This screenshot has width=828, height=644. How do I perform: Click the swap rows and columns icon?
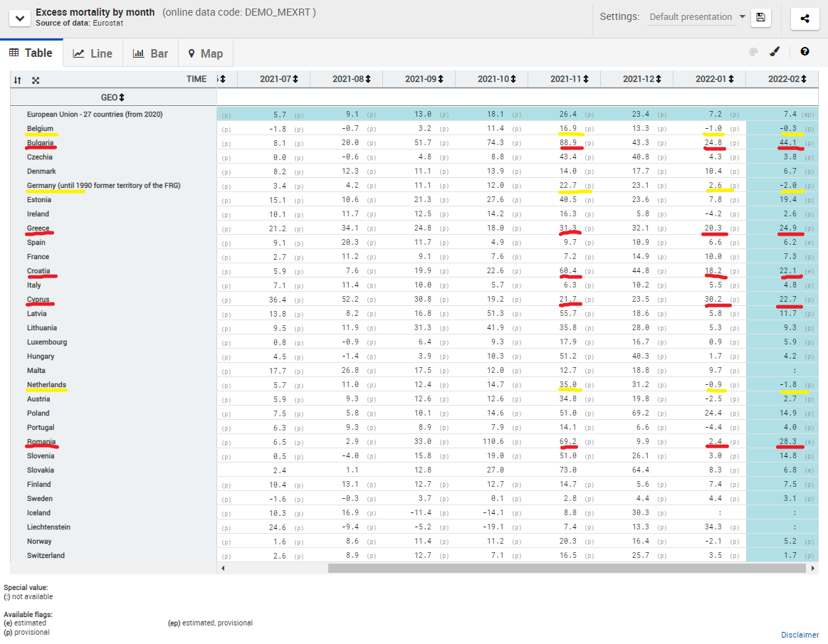(17, 80)
